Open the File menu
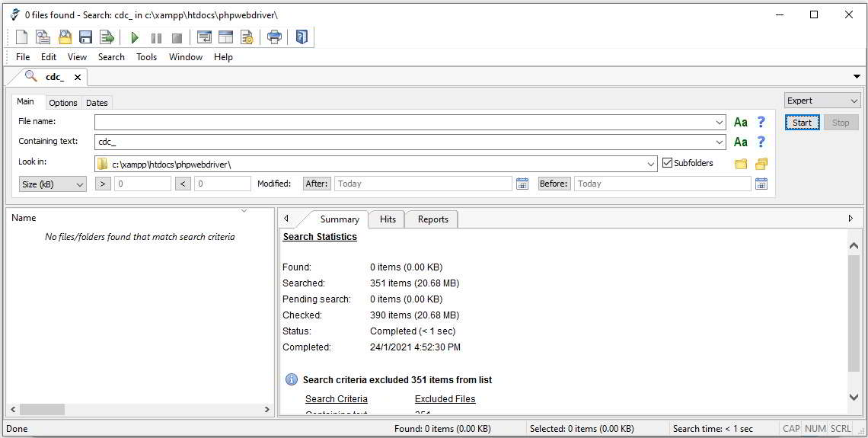This screenshot has height=438, width=868. [x=23, y=57]
